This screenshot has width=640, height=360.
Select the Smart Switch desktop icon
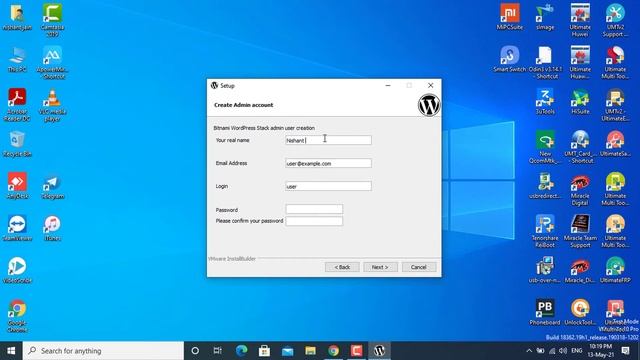tap(509, 59)
